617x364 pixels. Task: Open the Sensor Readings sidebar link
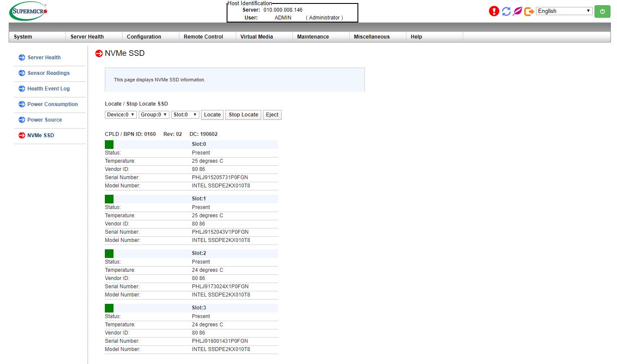point(49,73)
